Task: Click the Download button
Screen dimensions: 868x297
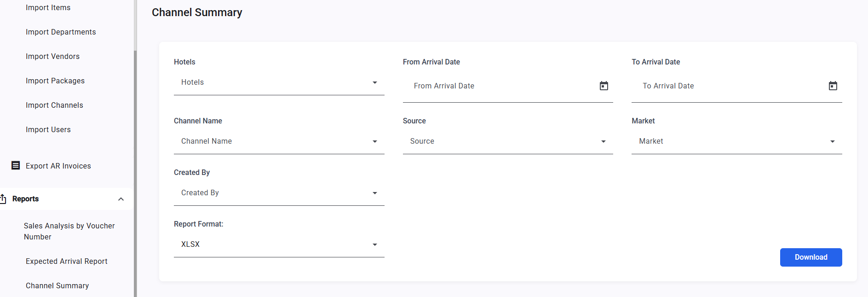Action: click(x=811, y=257)
